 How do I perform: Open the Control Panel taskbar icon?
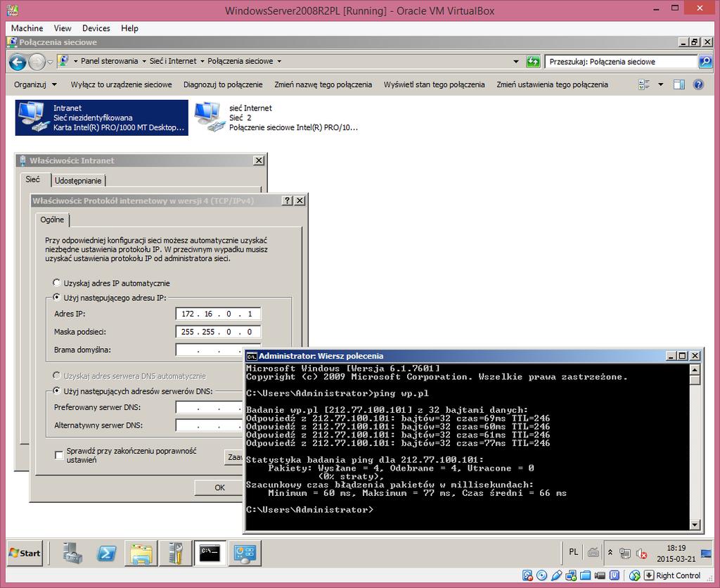(x=244, y=553)
